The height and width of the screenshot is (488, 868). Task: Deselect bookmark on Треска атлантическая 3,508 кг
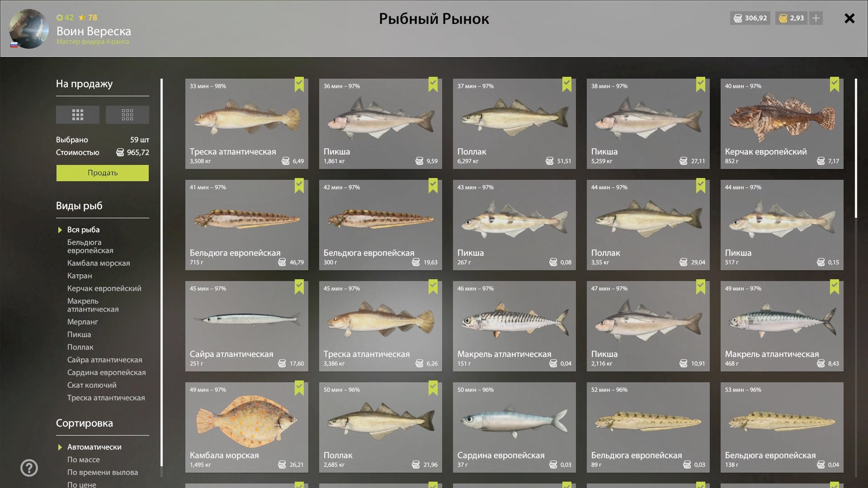tap(299, 84)
